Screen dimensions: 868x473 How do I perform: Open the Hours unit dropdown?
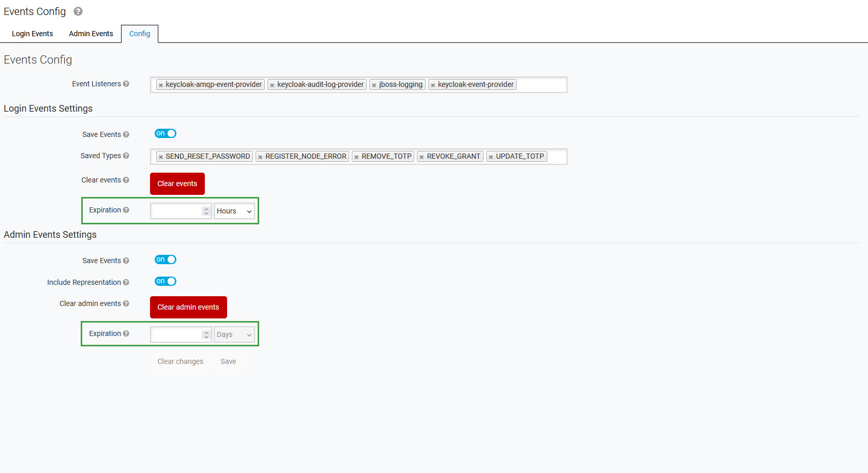(x=234, y=211)
